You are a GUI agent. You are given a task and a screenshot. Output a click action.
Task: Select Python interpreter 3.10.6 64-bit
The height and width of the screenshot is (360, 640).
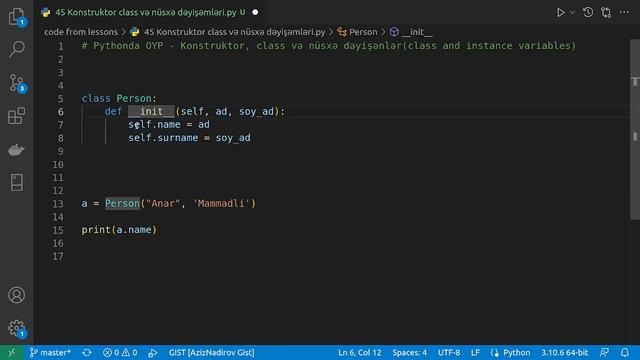pos(564,353)
